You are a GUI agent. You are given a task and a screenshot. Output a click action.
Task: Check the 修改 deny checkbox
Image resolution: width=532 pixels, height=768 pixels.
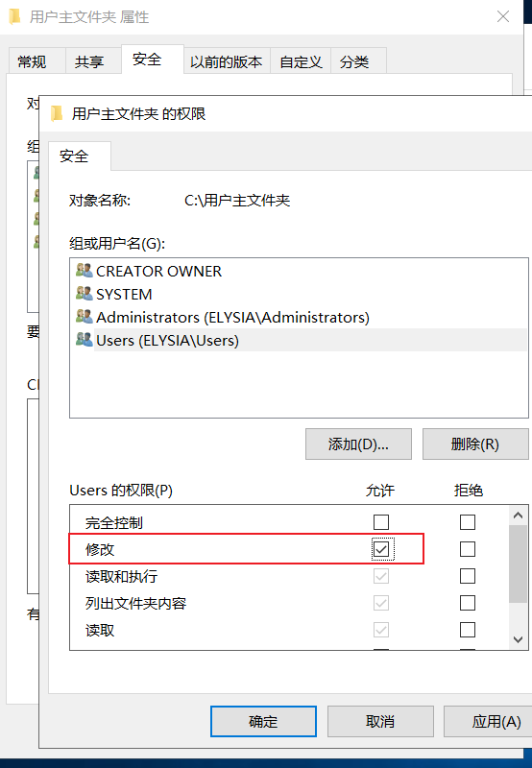click(x=468, y=549)
